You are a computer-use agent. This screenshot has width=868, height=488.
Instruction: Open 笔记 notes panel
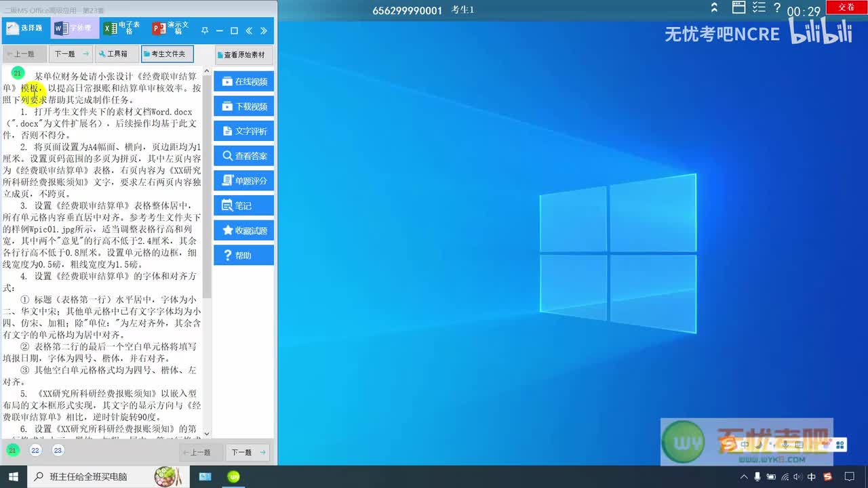coord(244,205)
